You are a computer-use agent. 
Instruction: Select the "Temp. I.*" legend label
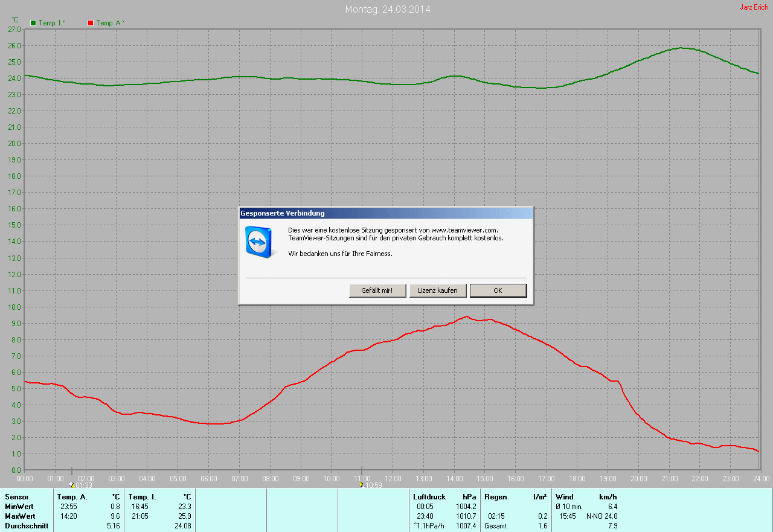(52, 23)
